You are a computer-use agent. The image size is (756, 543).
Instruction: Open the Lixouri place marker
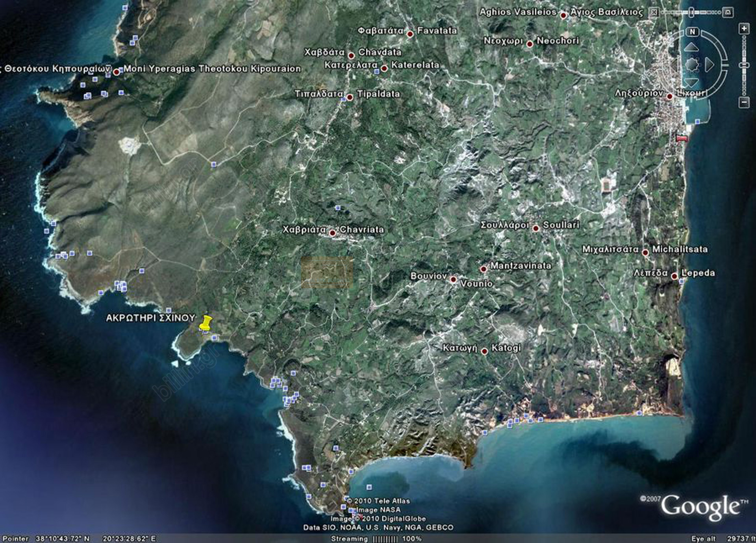pos(669,97)
